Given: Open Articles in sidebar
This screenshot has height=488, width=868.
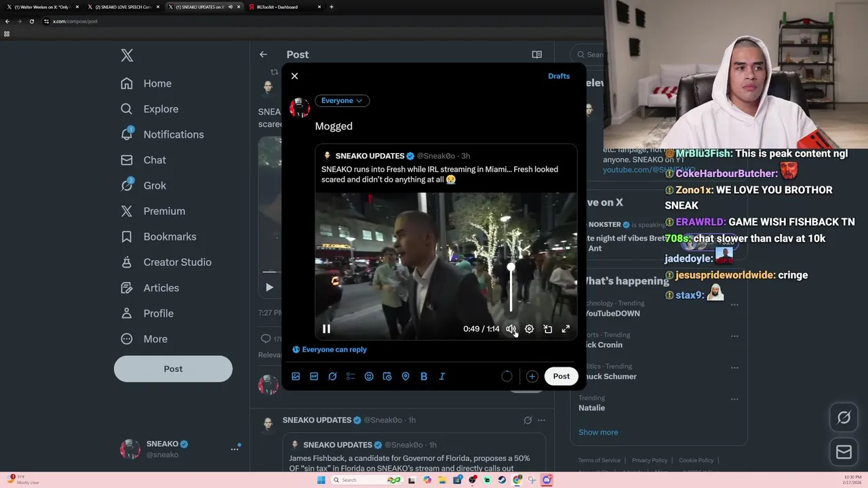Looking at the screenshot, I should tap(150, 288).
